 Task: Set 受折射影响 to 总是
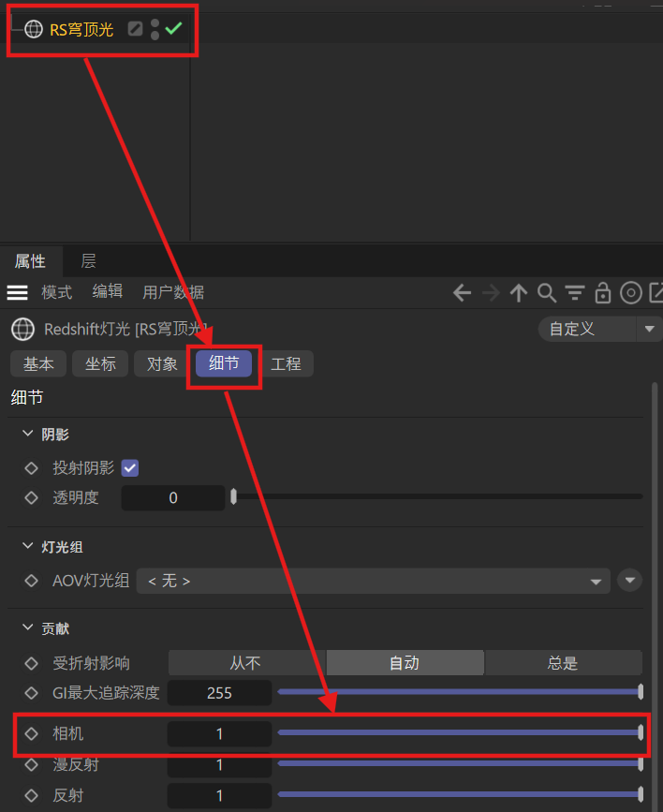[563, 663]
